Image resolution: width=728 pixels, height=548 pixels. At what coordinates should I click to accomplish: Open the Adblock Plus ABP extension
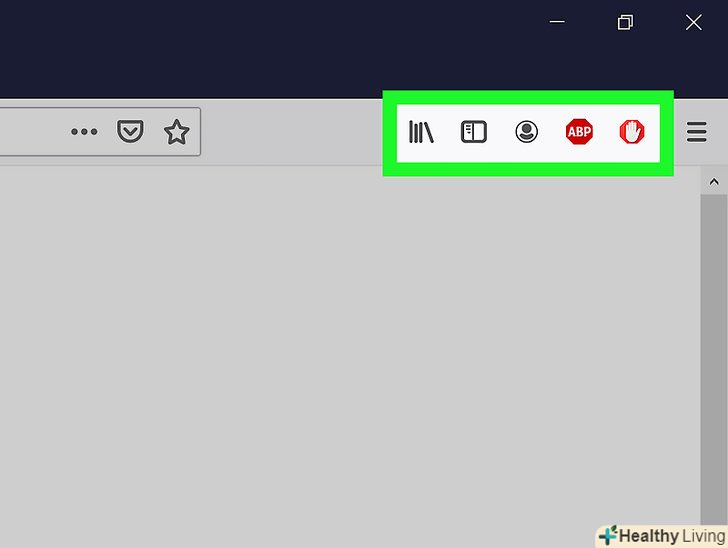click(579, 132)
